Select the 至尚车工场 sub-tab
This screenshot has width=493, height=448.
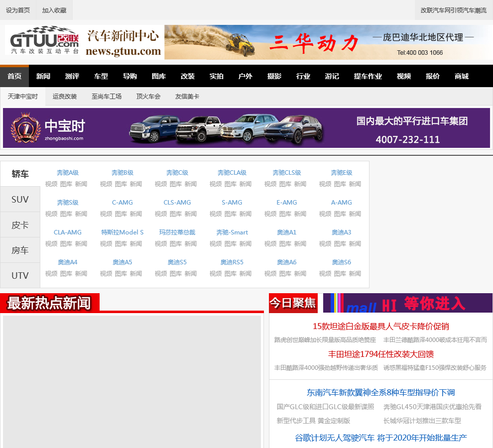[107, 97]
